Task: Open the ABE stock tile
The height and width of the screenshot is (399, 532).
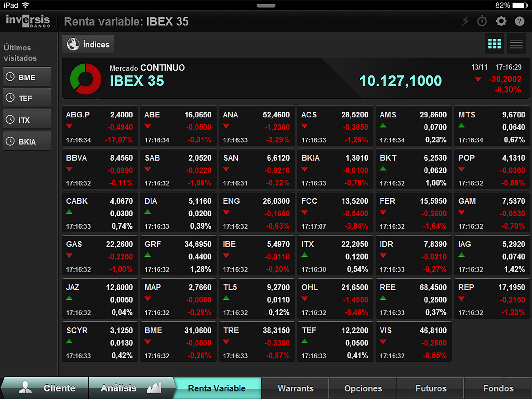Action: (x=178, y=126)
